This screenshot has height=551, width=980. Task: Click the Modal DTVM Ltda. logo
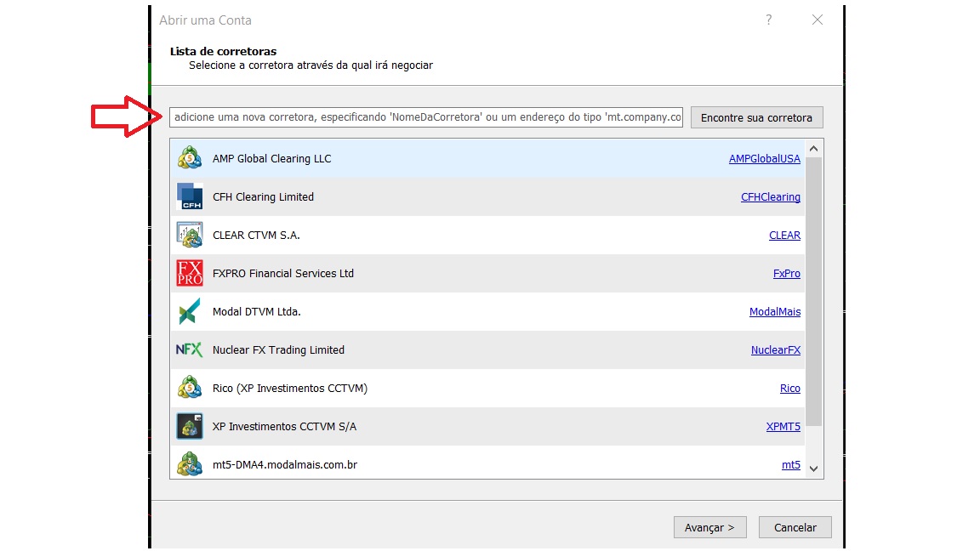(x=189, y=312)
